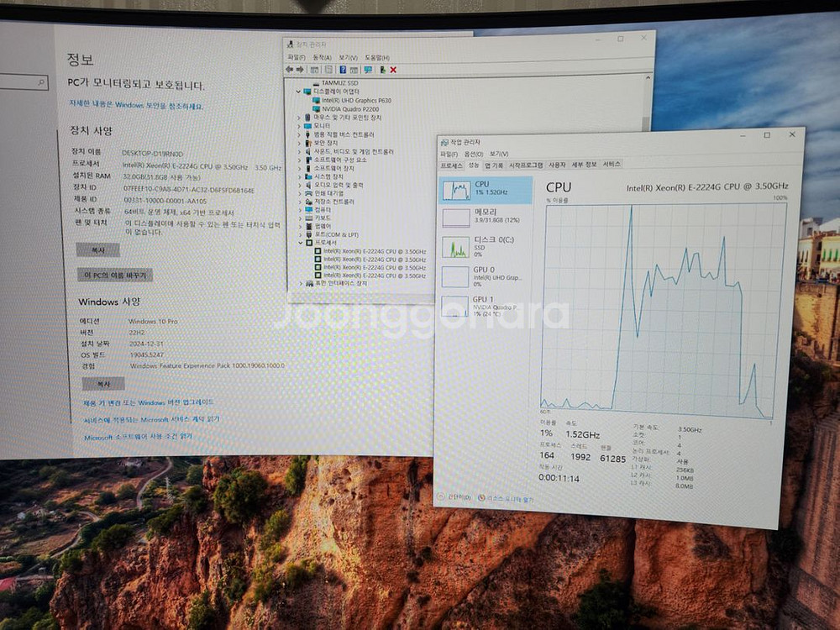This screenshot has height=630, width=840.
Task: Expand the 휴먼 인터페이스 장치 node
Action: pos(301,283)
